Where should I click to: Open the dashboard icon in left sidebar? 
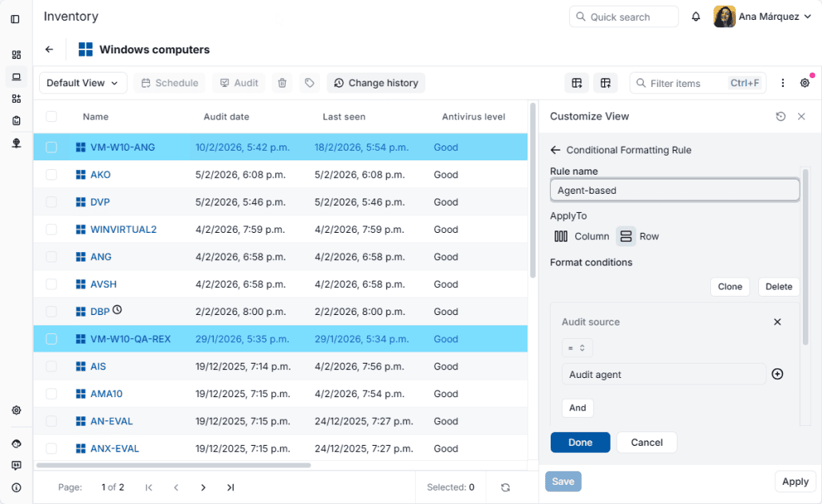point(16,55)
